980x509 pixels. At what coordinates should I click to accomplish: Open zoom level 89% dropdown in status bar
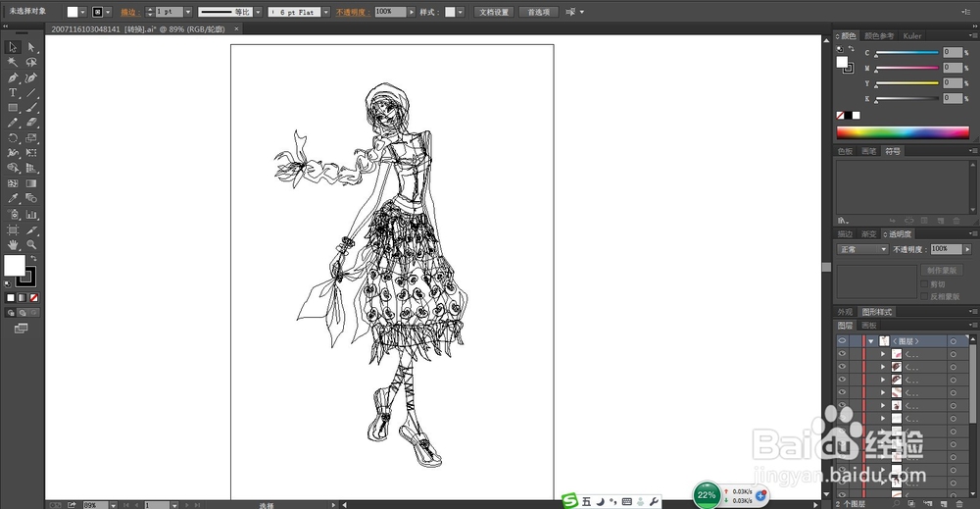point(113,505)
